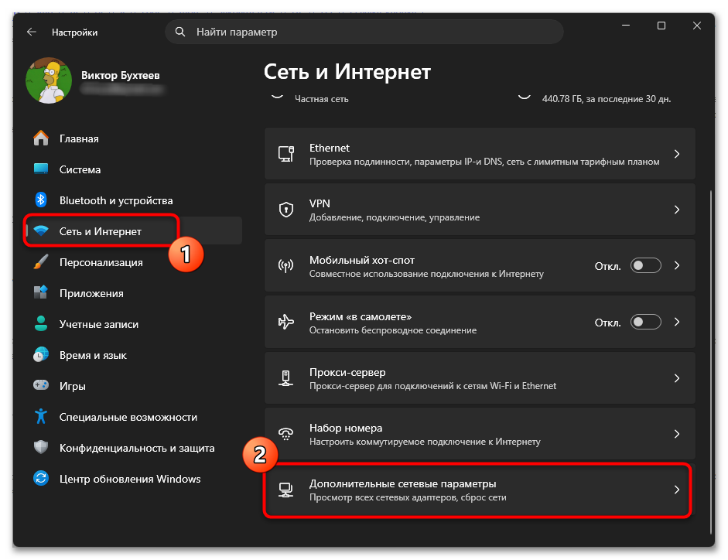This screenshot has width=728, height=560.
Task: Click the Виктор Бухтеев account name
Action: [x=120, y=75]
